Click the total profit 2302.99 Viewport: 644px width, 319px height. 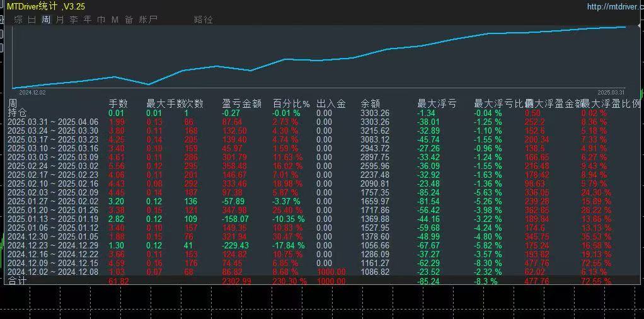pos(236,281)
